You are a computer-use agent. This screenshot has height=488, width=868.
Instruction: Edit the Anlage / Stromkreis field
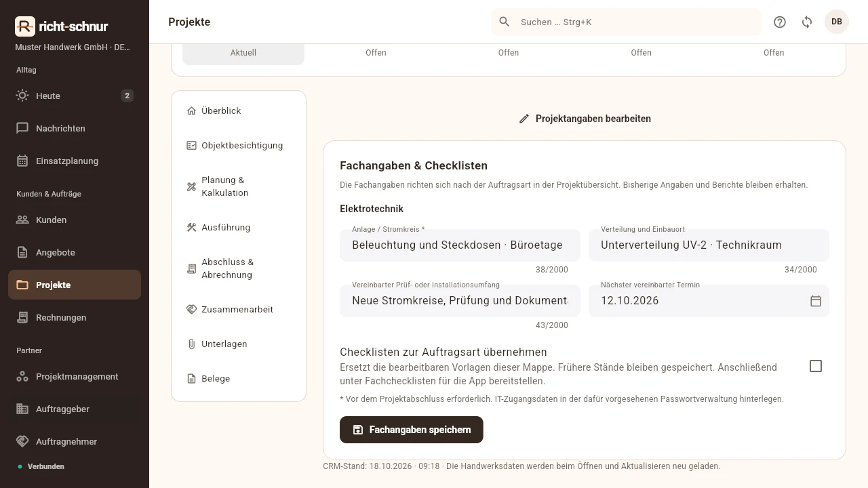460,245
